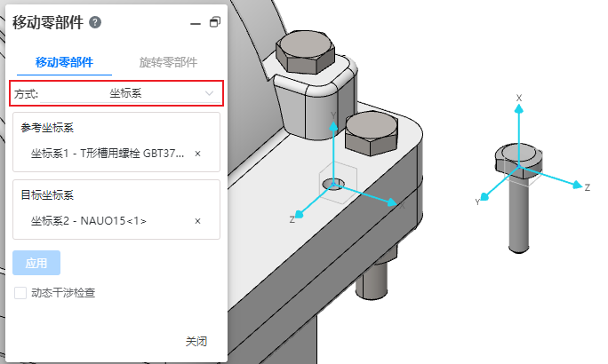The width and height of the screenshot is (608, 364).
Task: Open help for 移动零部件 dialog
Action: [95, 22]
